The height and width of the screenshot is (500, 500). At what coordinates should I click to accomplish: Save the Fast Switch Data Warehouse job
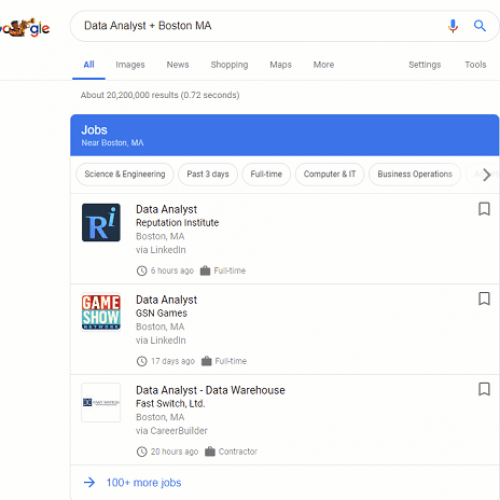point(484,389)
